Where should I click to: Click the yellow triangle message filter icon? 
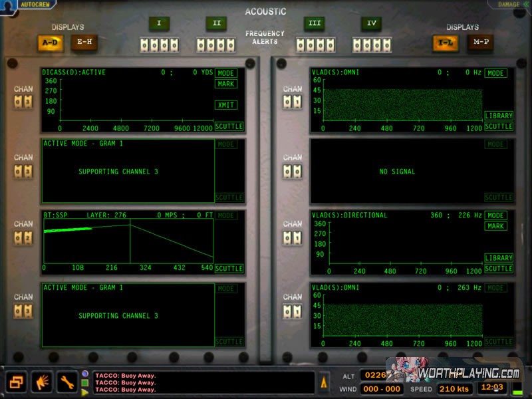click(x=84, y=392)
